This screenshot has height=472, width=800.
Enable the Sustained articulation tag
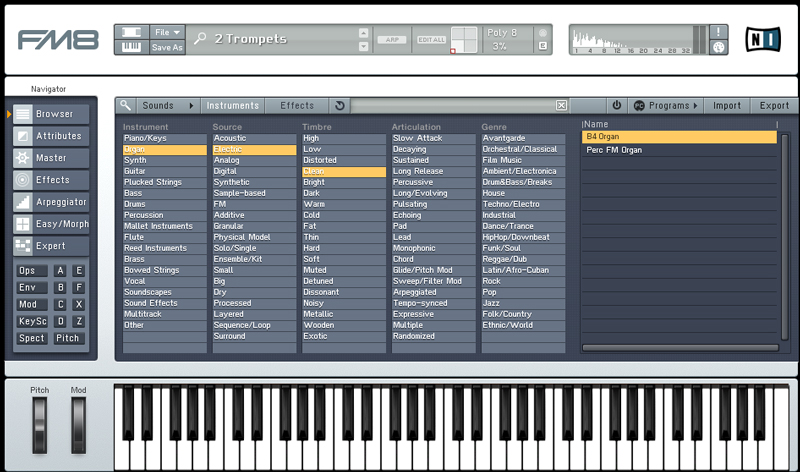433,160
